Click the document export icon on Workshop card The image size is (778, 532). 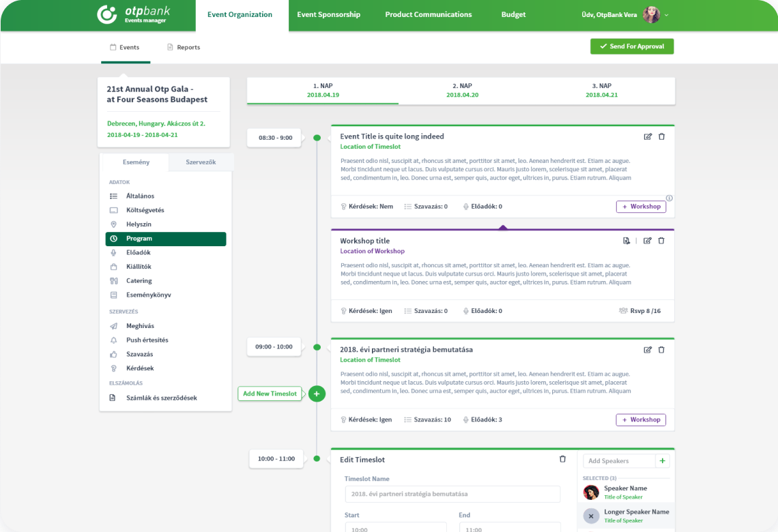[x=626, y=241]
